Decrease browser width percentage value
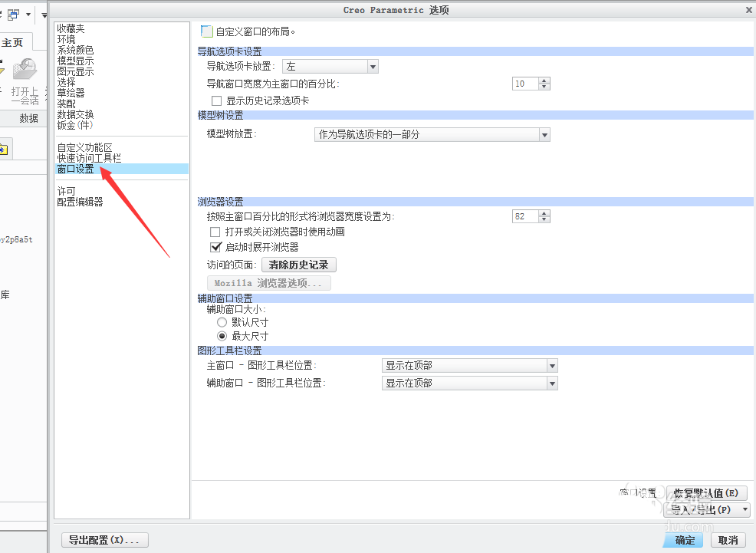Viewport: 756px width, 553px height. [x=544, y=219]
